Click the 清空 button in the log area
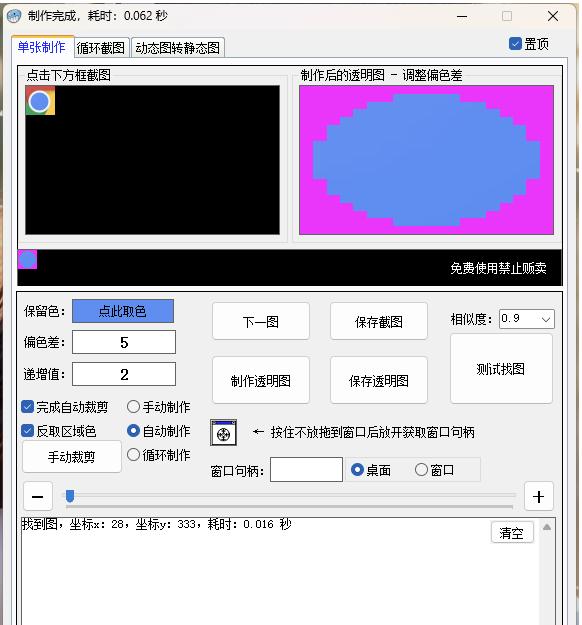The height and width of the screenshot is (625, 582). pyautogui.click(x=512, y=533)
